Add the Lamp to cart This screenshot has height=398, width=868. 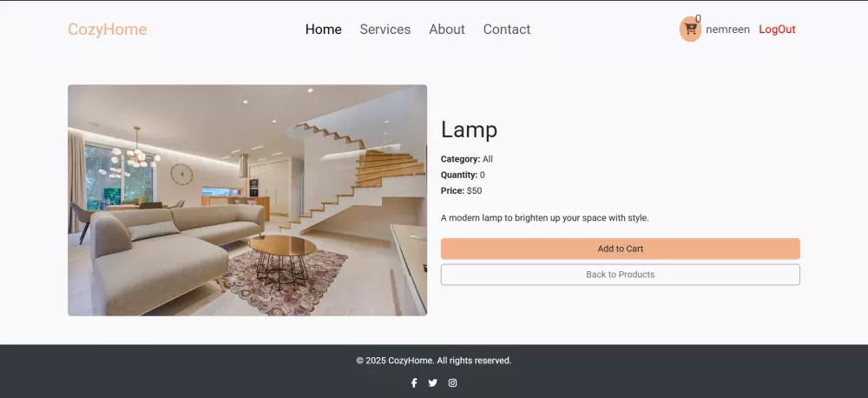click(620, 249)
